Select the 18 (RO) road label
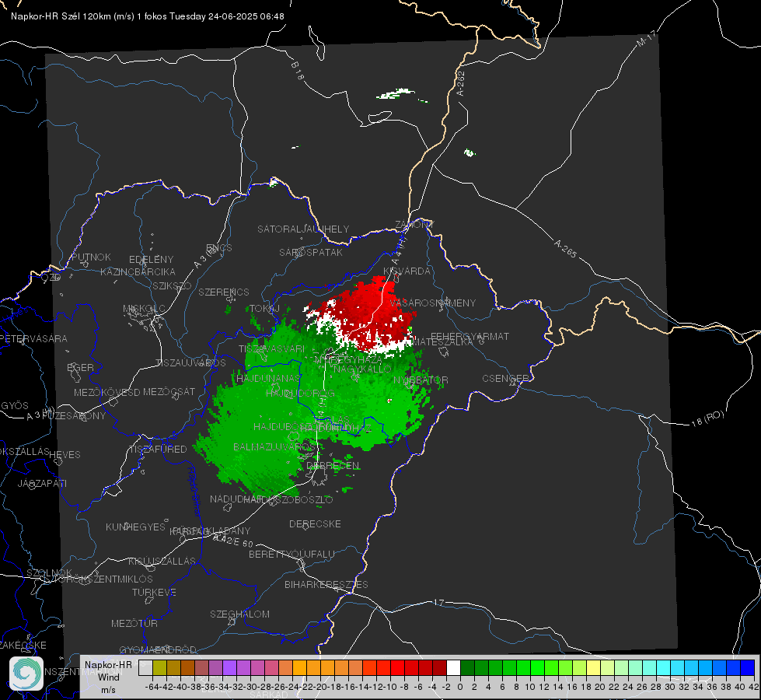 (707, 418)
